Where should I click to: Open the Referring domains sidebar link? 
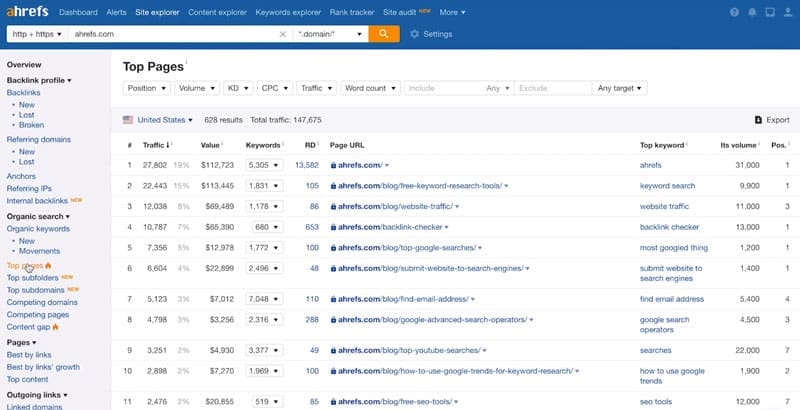click(37, 139)
